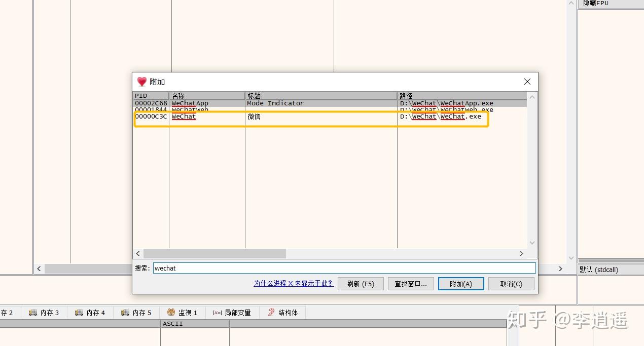The width and height of the screenshot is (644, 346).
Task: Select the WeChatApp process row
Action: coord(330,103)
